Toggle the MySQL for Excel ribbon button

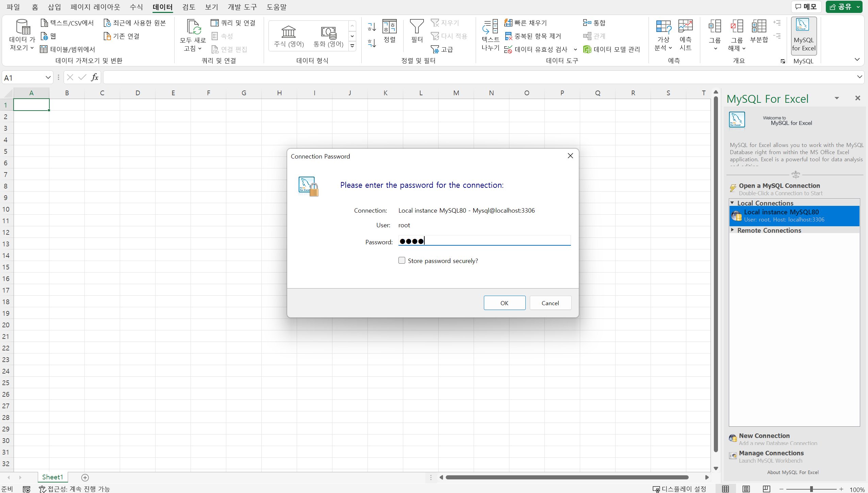pyautogui.click(x=804, y=35)
